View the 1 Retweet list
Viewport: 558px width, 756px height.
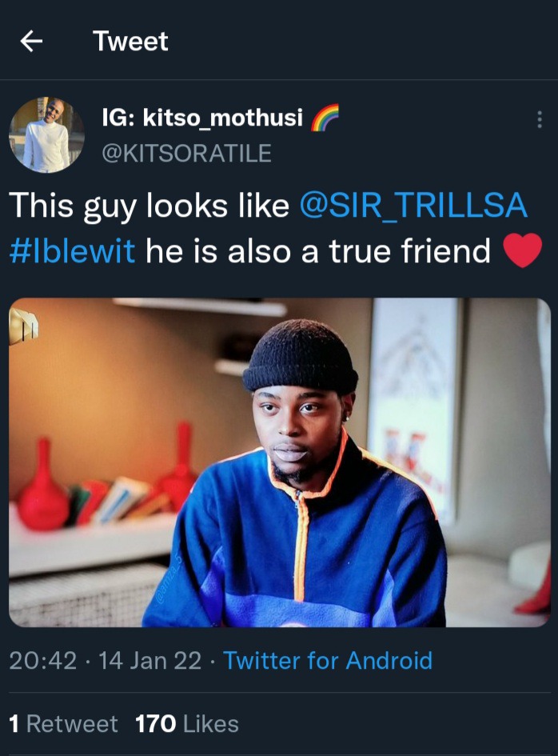point(63,724)
